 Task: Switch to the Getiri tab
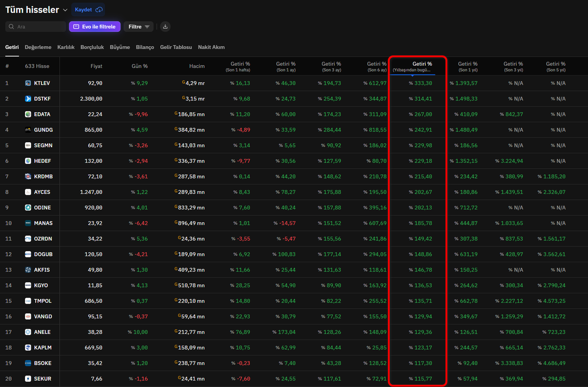(x=12, y=47)
